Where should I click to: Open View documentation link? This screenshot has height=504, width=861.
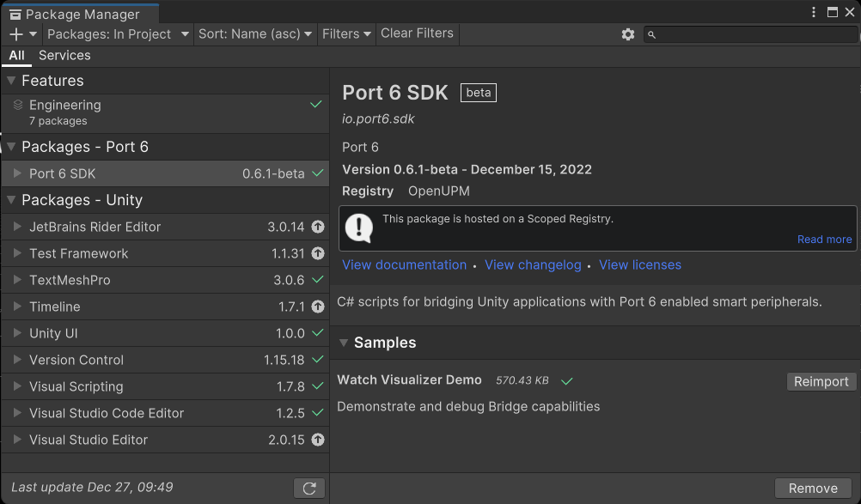point(404,265)
